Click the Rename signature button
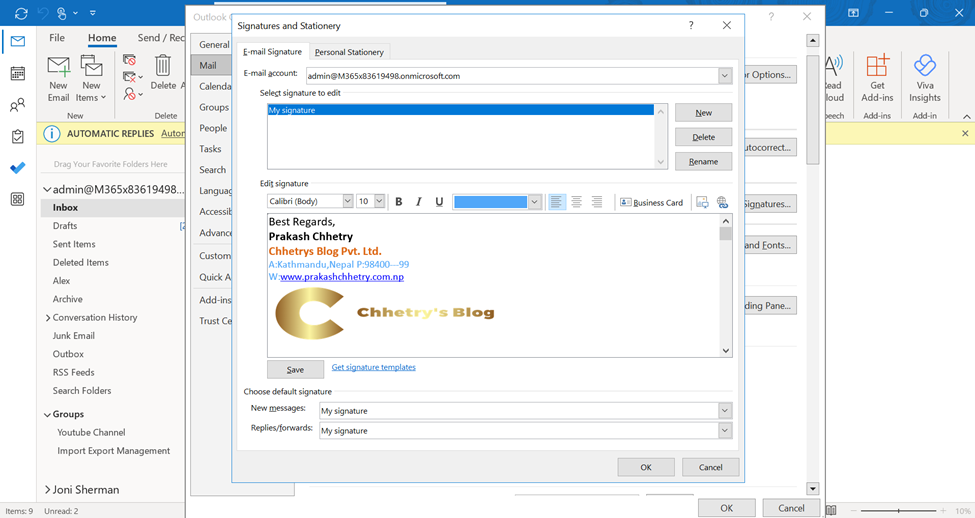975x518 pixels. (703, 161)
